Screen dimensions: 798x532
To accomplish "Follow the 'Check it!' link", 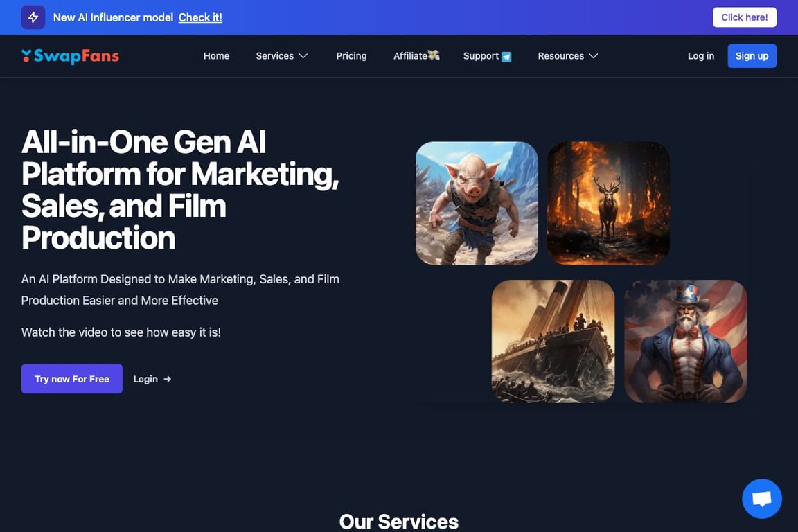I will pyautogui.click(x=200, y=17).
